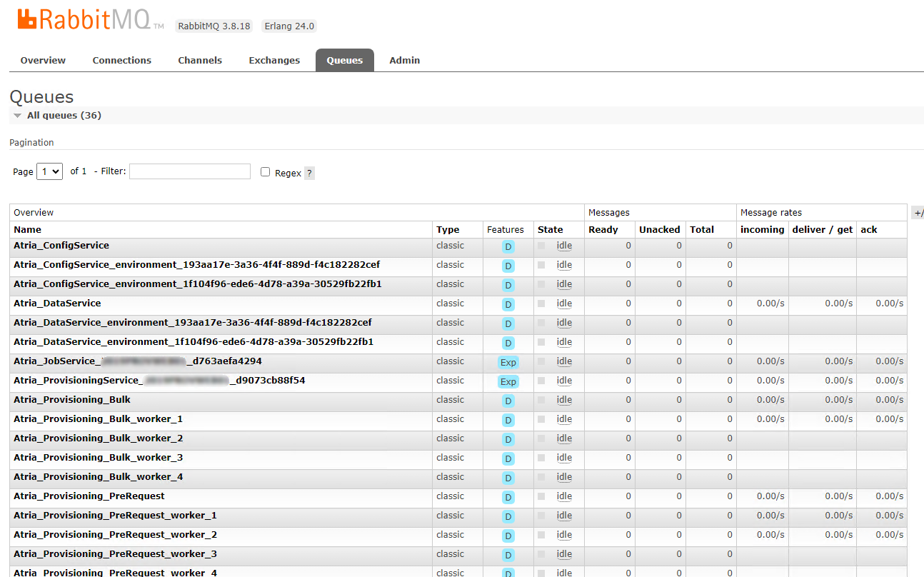Click the D badge for Atria_DataService
The width and height of the screenshot is (924, 577).
click(x=508, y=305)
